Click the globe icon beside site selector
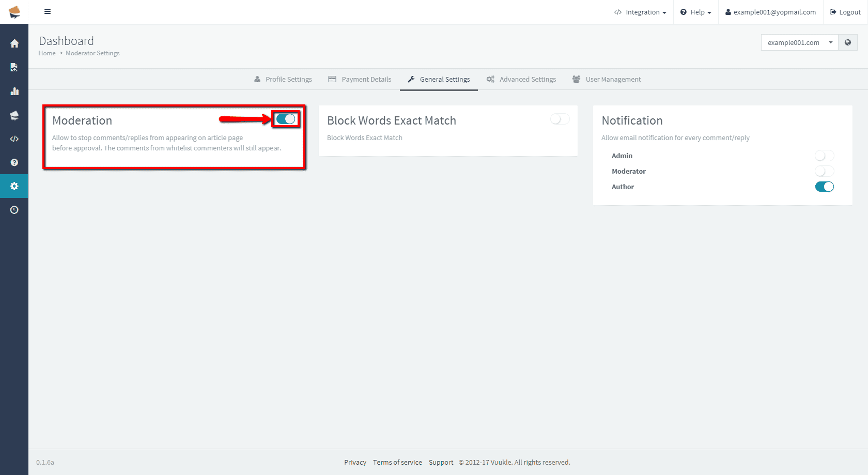Image resolution: width=868 pixels, height=475 pixels. click(848, 42)
